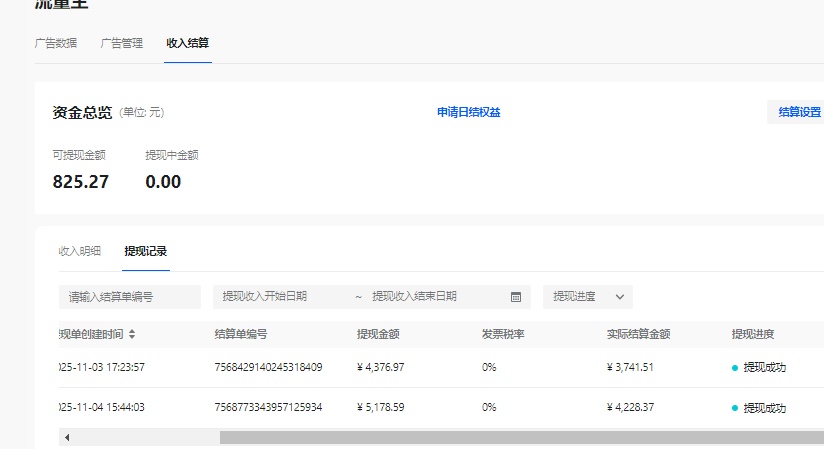Click the horizontal table scrollbar thumb
Image resolution: width=824 pixels, height=449 pixels.
point(520,438)
